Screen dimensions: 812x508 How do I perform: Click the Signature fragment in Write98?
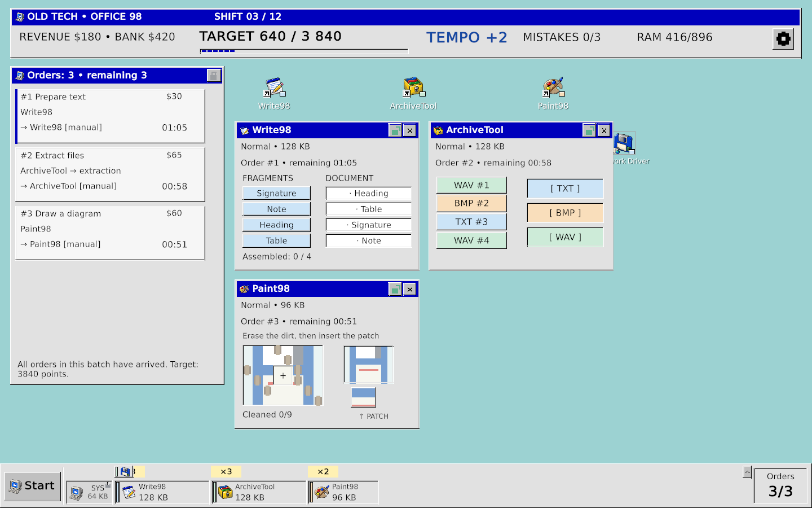pos(276,193)
